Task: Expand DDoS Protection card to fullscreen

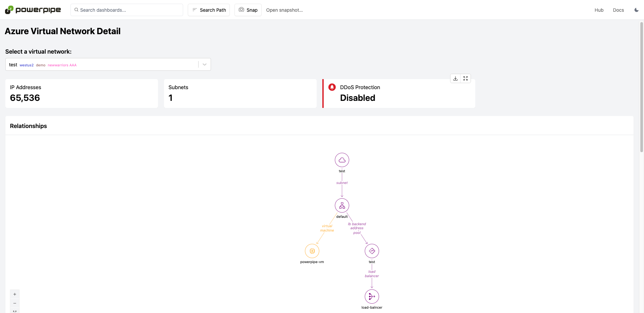Action: pyautogui.click(x=466, y=78)
